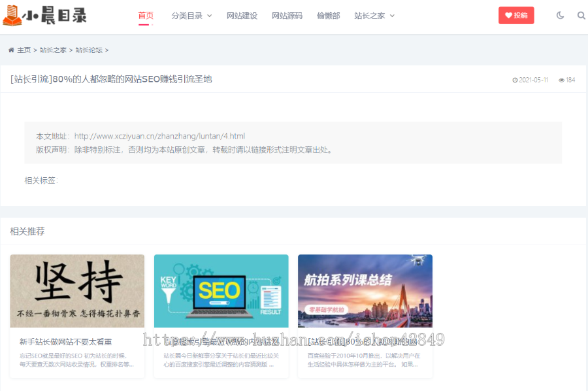Click the 相关标签 label
This screenshot has height=391, width=588.
tap(41, 180)
